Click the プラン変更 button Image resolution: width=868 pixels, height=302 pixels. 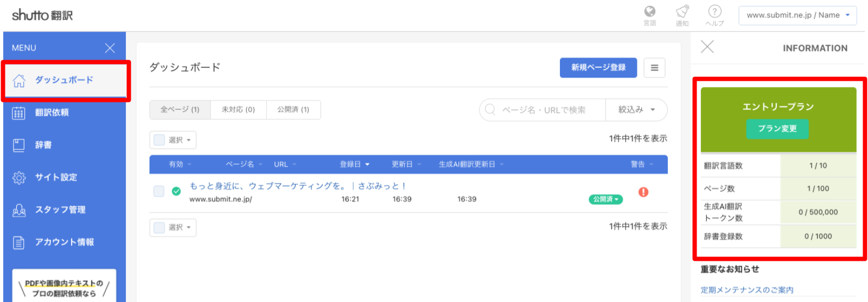(777, 128)
